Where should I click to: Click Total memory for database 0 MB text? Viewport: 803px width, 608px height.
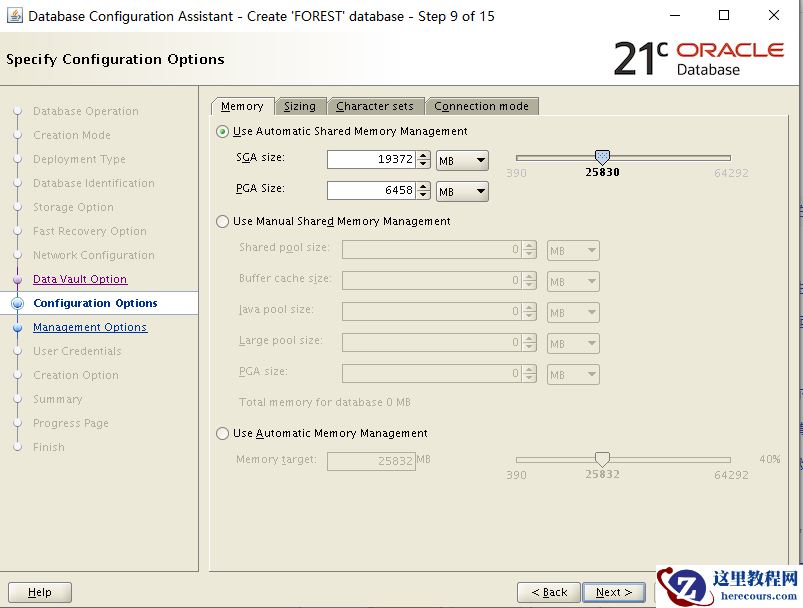pos(325,403)
